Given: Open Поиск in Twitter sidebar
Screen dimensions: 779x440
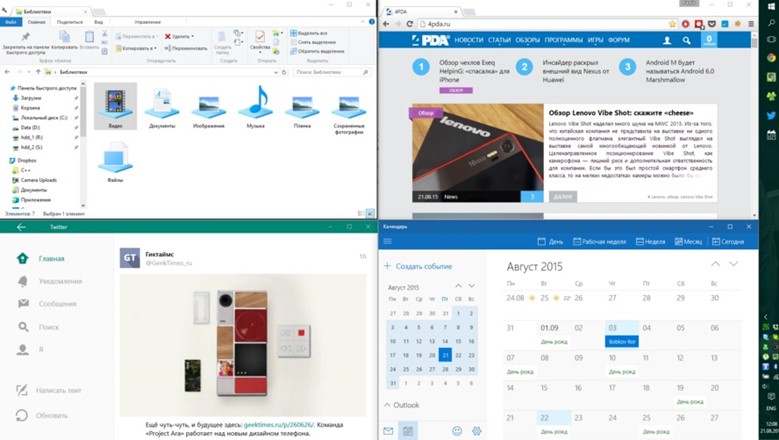Looking at the screenshot, I should coord(38,327).
